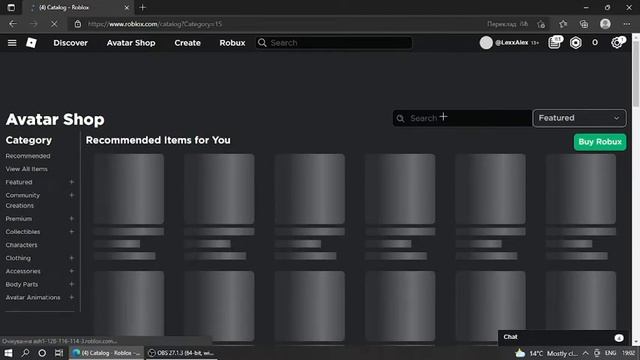Go back to the previous page
The image size is (640, 360).
coord(13,24)
